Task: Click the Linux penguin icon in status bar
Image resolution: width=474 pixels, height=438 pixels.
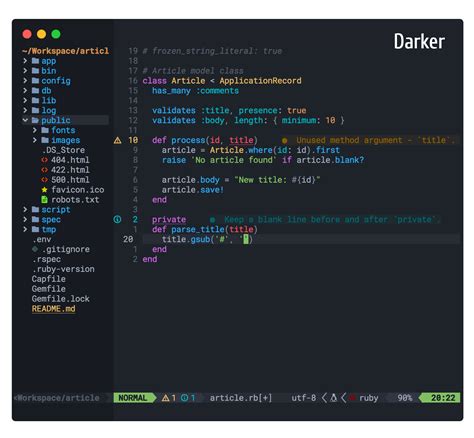Action: (333, 398)
